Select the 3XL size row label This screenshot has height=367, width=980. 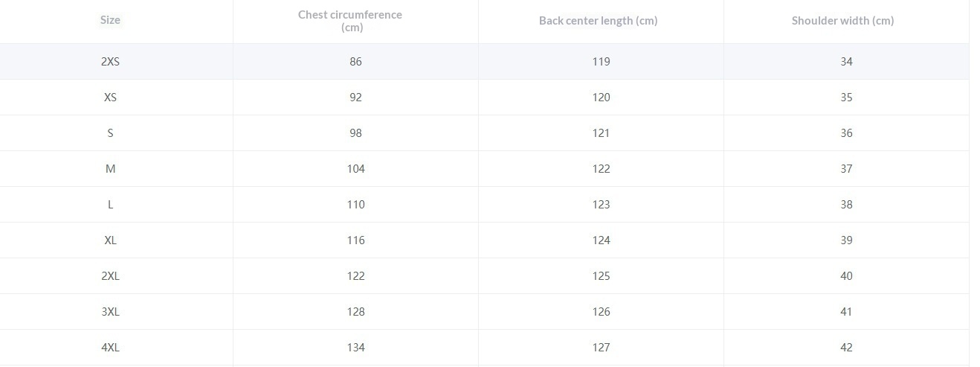(110, 312)
